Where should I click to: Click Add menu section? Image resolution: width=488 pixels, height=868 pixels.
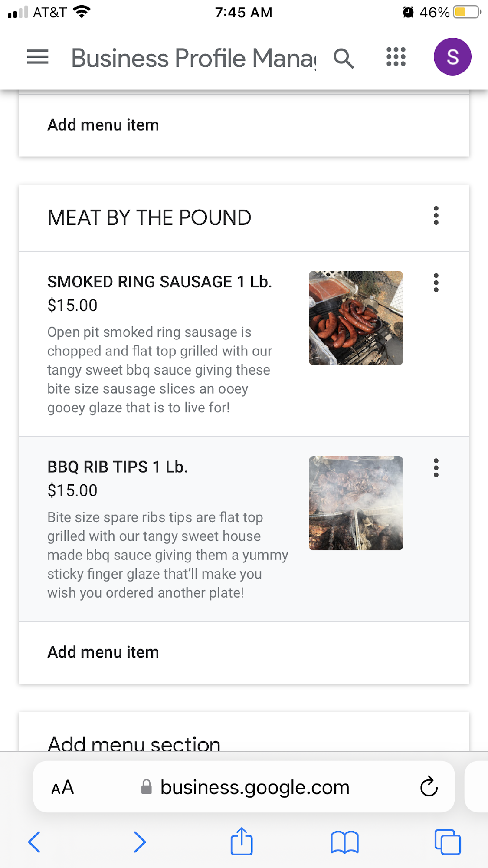pos(134,742)
